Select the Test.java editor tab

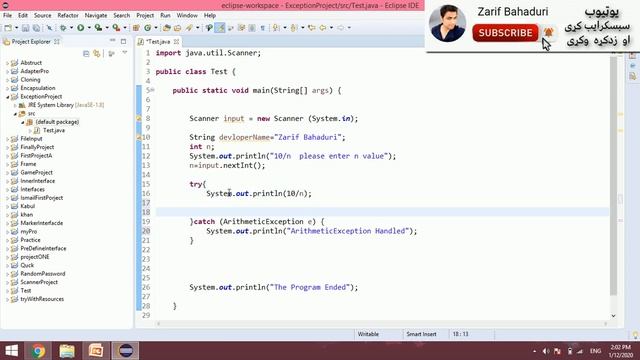[x=157, y=42]
